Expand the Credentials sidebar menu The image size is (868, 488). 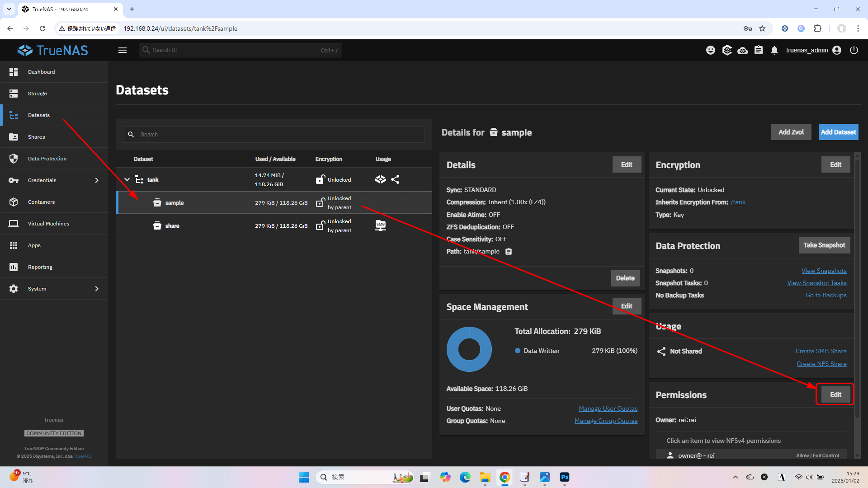[54, 180]
